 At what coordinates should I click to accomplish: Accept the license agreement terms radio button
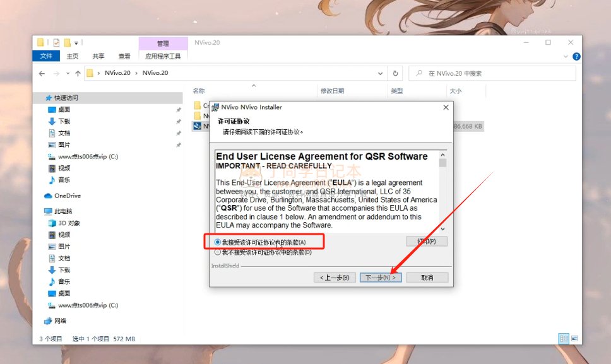(217, 242)
